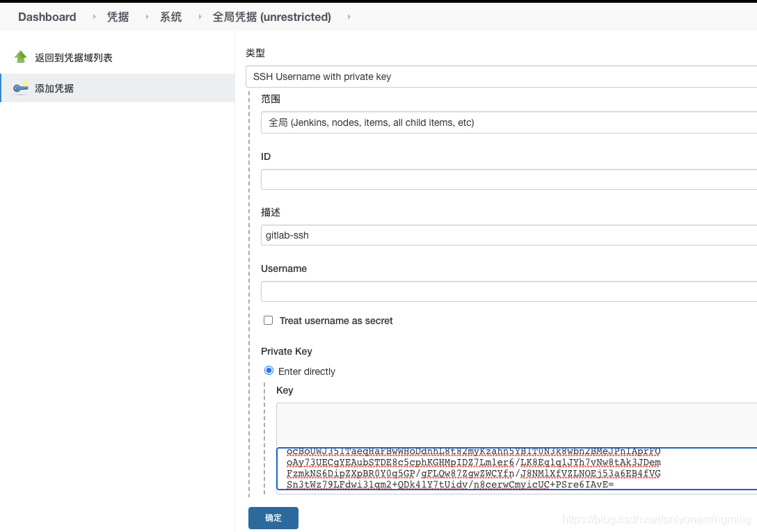This screenshot has height=532, width=757.
Task: Click the Key label above the textarea
Action: [285, 391]
